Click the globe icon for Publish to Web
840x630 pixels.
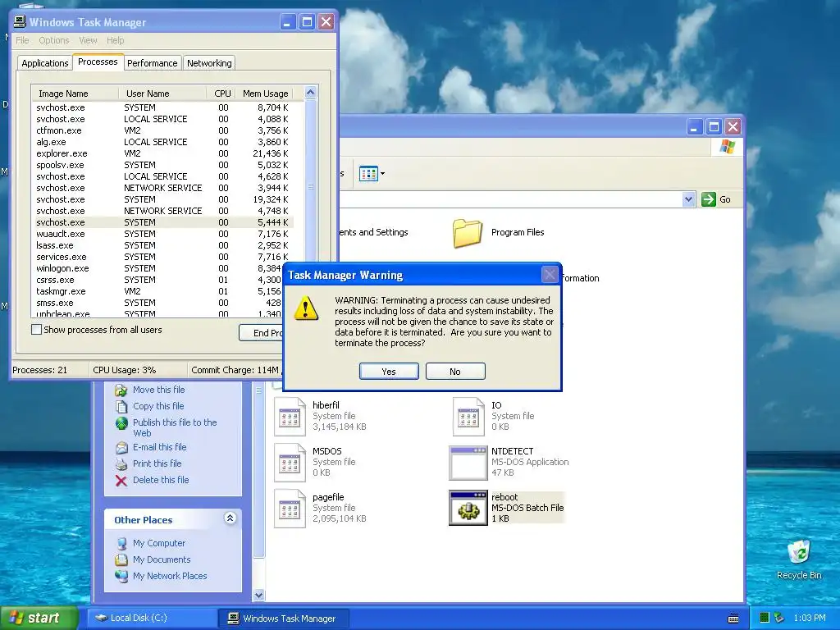[x=121, y=423]
